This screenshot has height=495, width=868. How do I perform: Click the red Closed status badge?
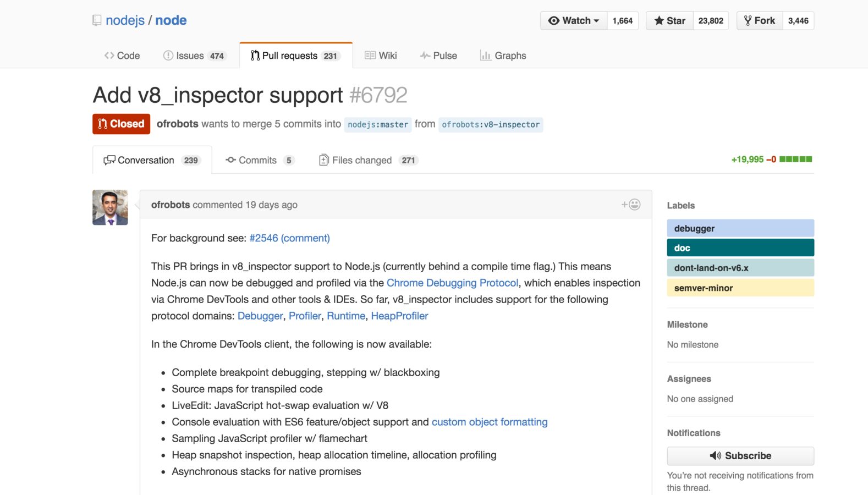(121, 124)
